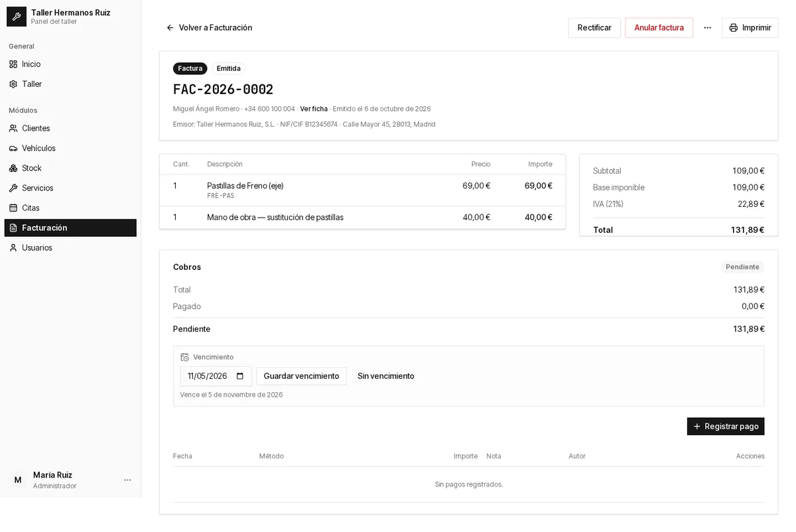Image resolution: width=796 pixels, height=532 pixels.
Task: Open the Stock module
Action: (70, 168)
